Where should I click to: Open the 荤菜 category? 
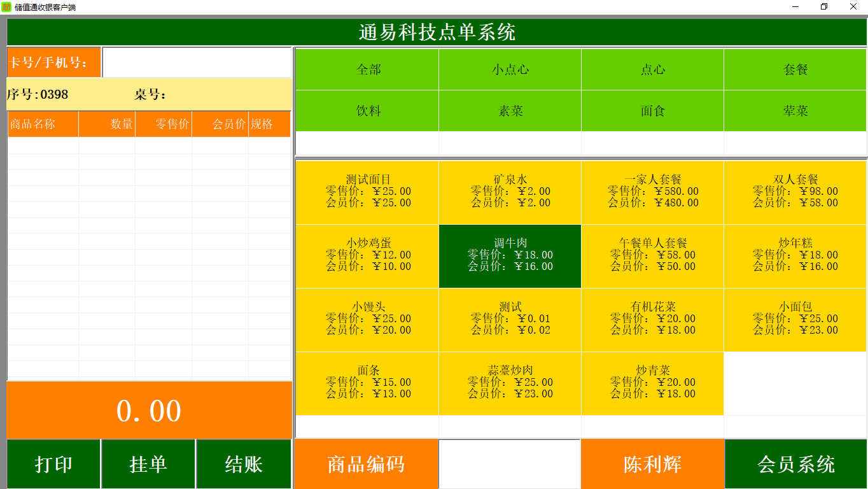[795, 111]
